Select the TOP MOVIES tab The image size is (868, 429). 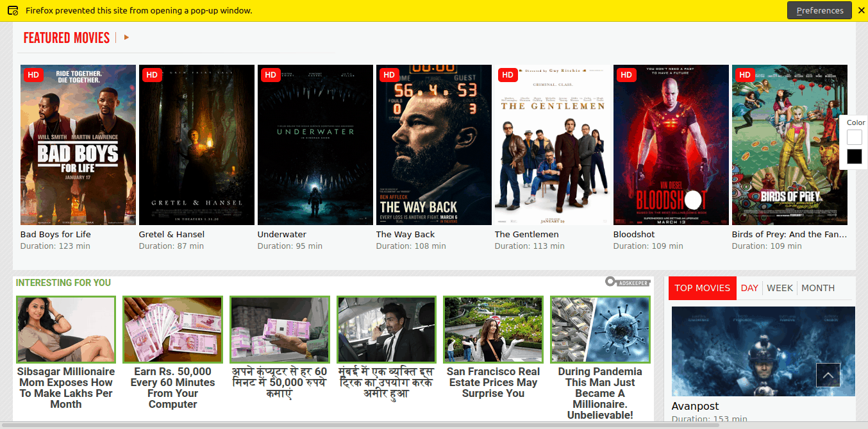coord(703,288)
